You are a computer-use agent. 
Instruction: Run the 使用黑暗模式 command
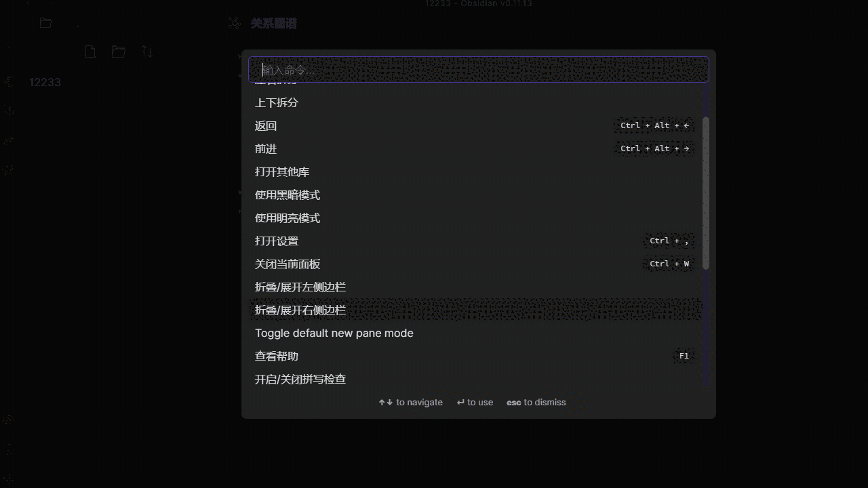click(x=287, y=195)
